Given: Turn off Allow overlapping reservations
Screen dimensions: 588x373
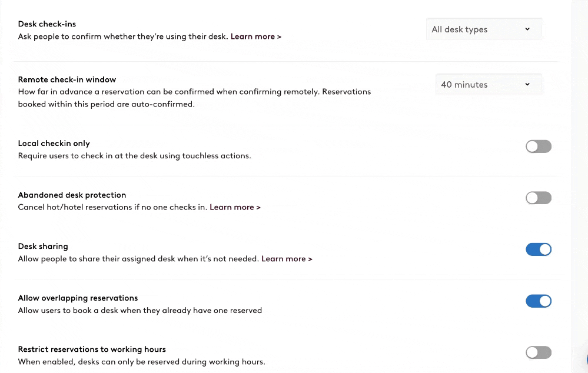Looking at the screenshot, I should point(538,301).
